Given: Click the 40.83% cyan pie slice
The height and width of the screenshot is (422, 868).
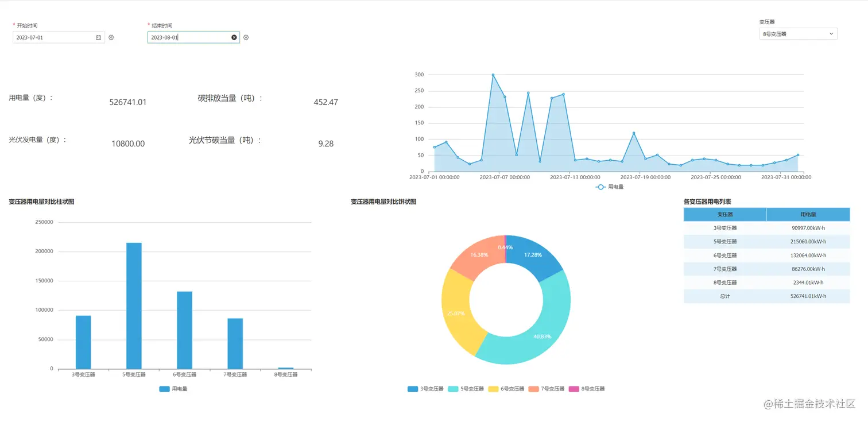Looking at the screenshot, I should pos(542,336).
